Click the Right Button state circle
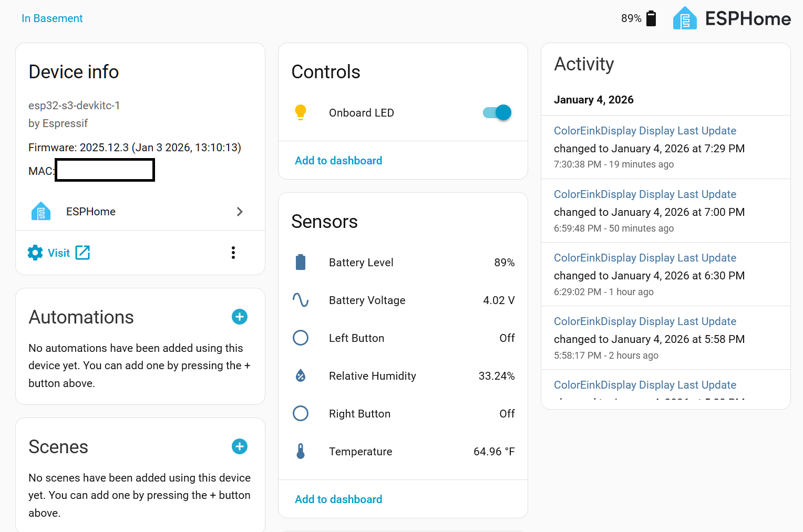This screenshot has width=803, height=532. (x=301, y=413)
